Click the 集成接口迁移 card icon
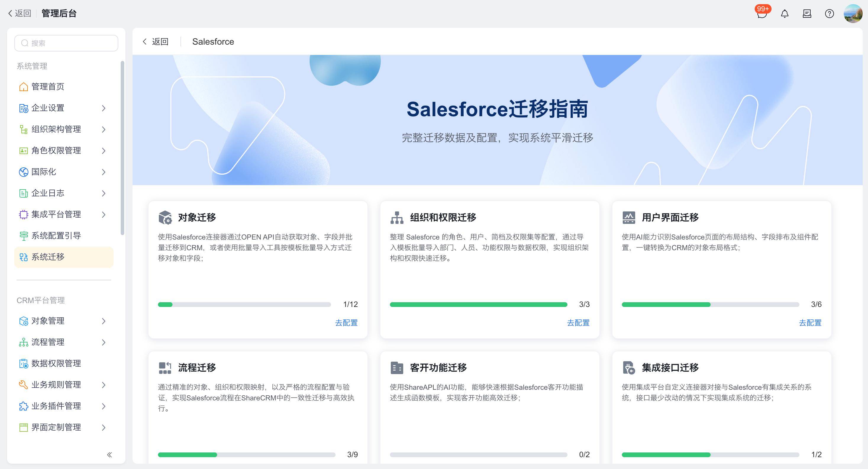Screen dimensions: 868x469 629,368
